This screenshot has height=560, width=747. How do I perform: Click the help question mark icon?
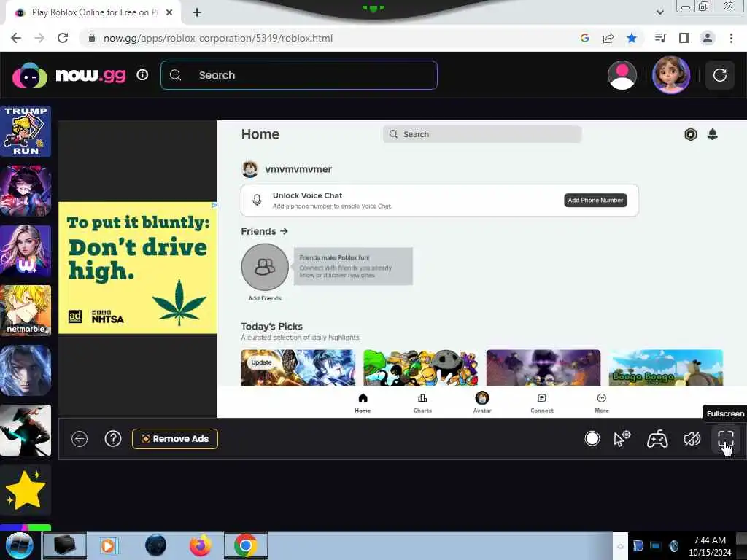[x=113, y=438]
